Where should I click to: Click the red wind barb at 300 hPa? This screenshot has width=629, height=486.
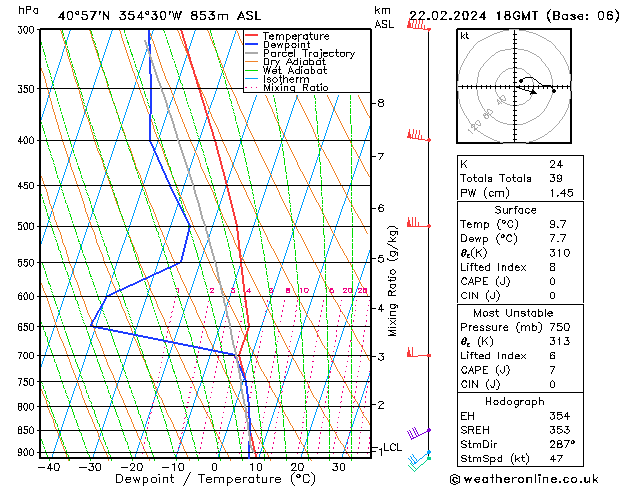pyautogui.click(x=418, y=25)
